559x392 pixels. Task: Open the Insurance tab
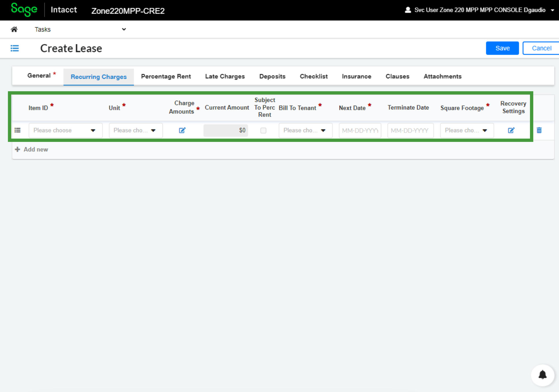pos(357,76)
